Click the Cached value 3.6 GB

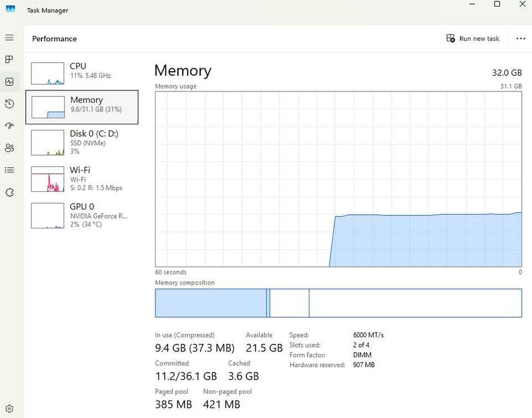click(244, 376)
